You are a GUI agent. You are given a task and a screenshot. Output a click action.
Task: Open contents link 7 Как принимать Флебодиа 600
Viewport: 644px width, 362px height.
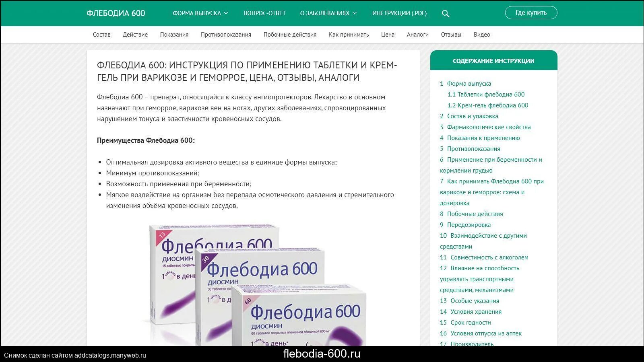492,192
